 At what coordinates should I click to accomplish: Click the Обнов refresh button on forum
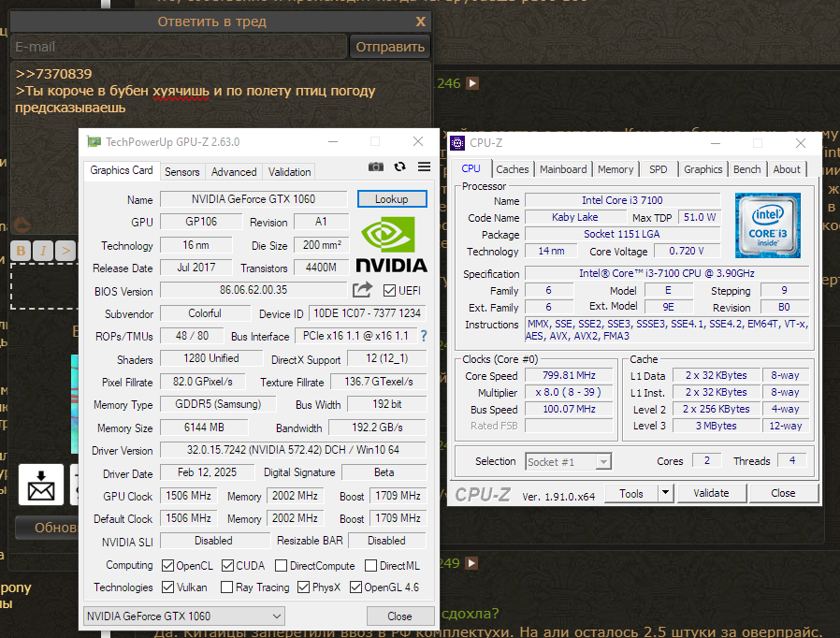tap(47, 527)
